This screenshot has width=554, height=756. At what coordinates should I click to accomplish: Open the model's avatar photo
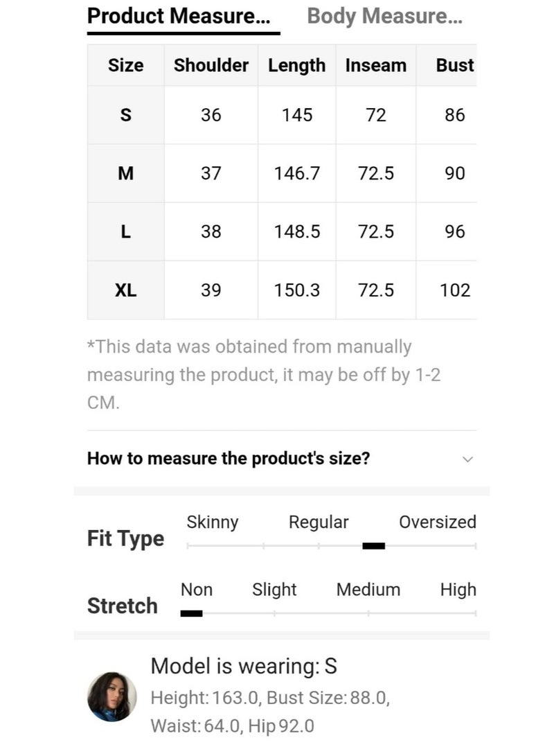point(112,696)
